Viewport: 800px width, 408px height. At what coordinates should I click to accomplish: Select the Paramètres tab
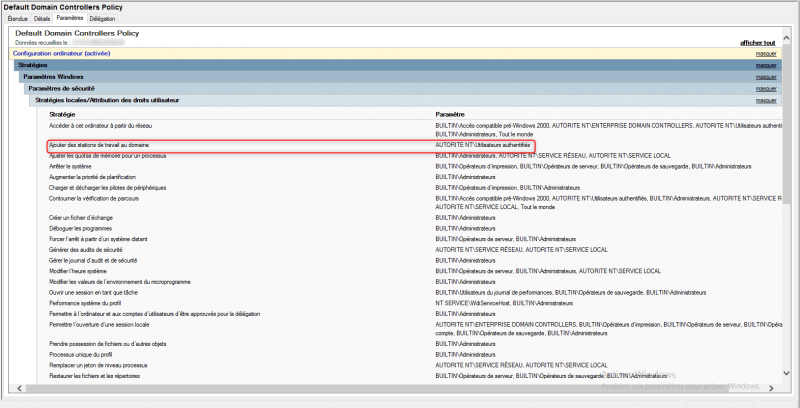(70, 19)
